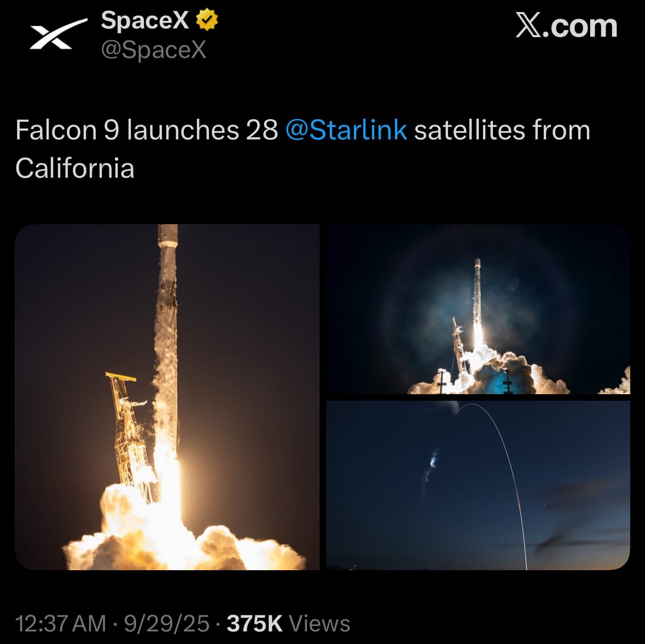
Task: Open the bottom-right rocket streak arc photo
Action: 478,485
